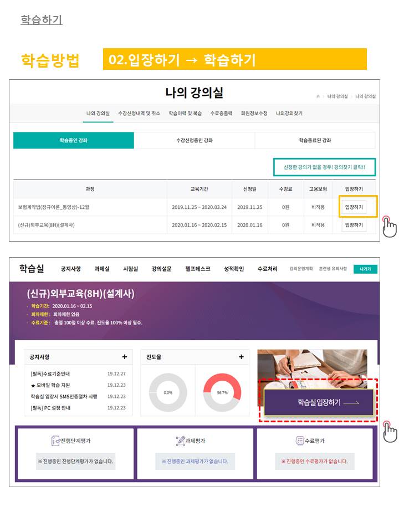
Task: Click the 강의찾기 클릭 notice box
Action: (324, 167)
